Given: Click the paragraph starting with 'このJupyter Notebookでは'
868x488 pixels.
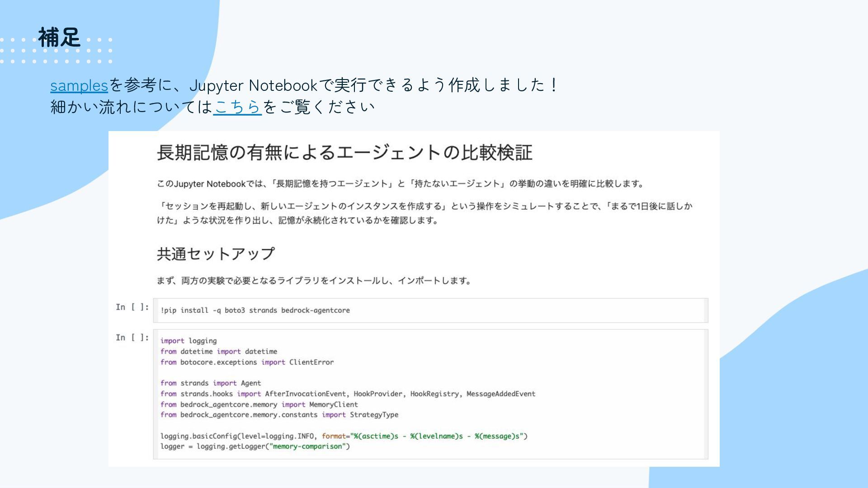Looking at the screenshot, I should click(400, 184).
